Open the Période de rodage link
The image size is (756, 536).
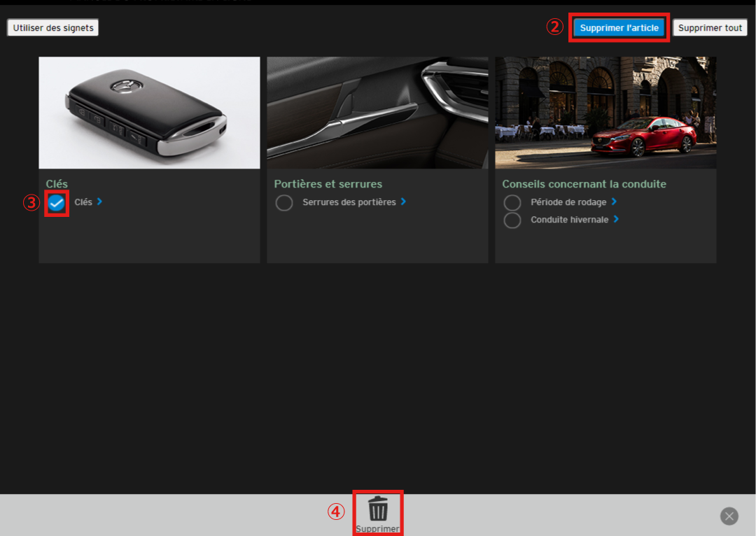point(568,202)
